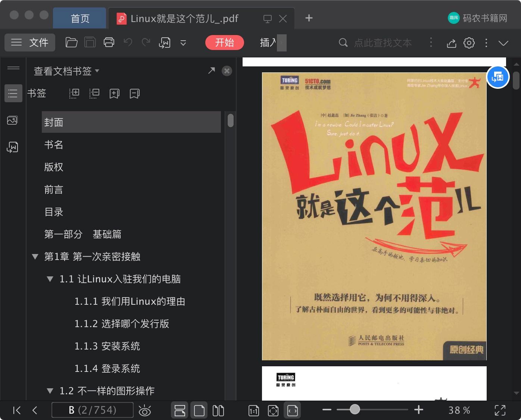Click the expand all bookmarks icon

tap(74, 93)
